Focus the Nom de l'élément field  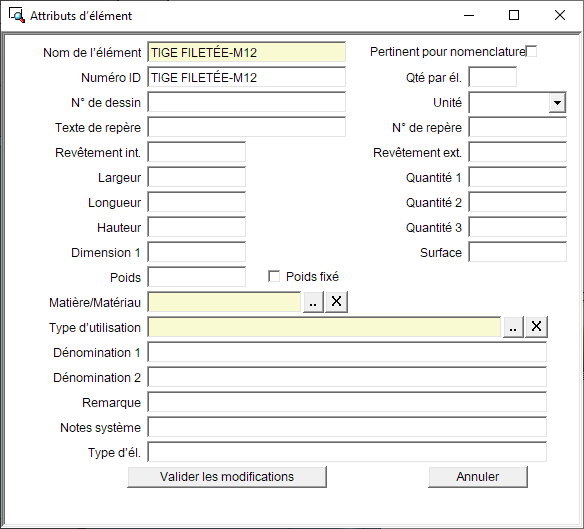click(x=247, y=52)
